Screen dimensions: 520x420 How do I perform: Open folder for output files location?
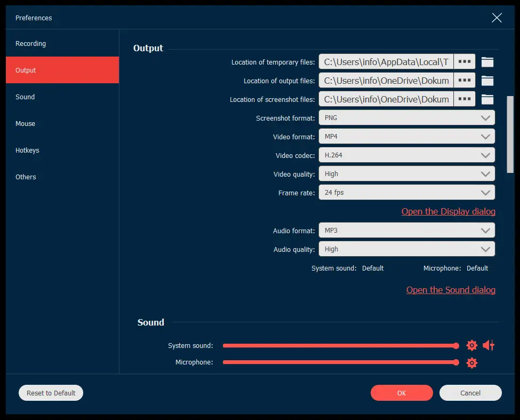(x=487, y=81)
